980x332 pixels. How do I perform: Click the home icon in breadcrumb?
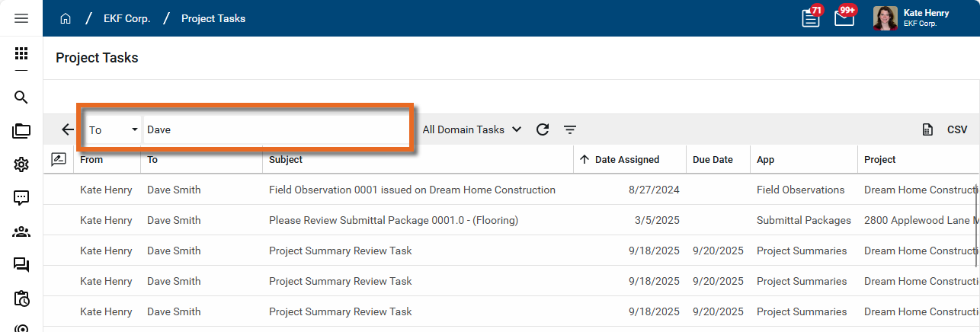point(66,18)
